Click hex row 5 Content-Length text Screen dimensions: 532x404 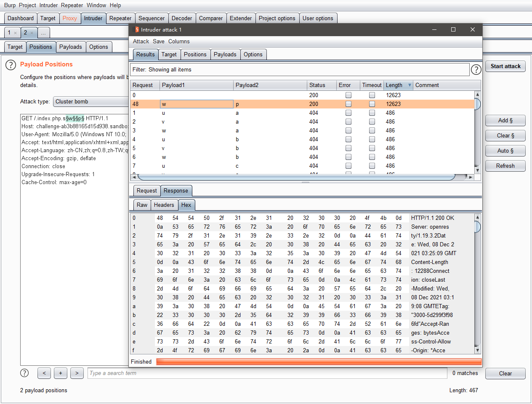[430, 262]
